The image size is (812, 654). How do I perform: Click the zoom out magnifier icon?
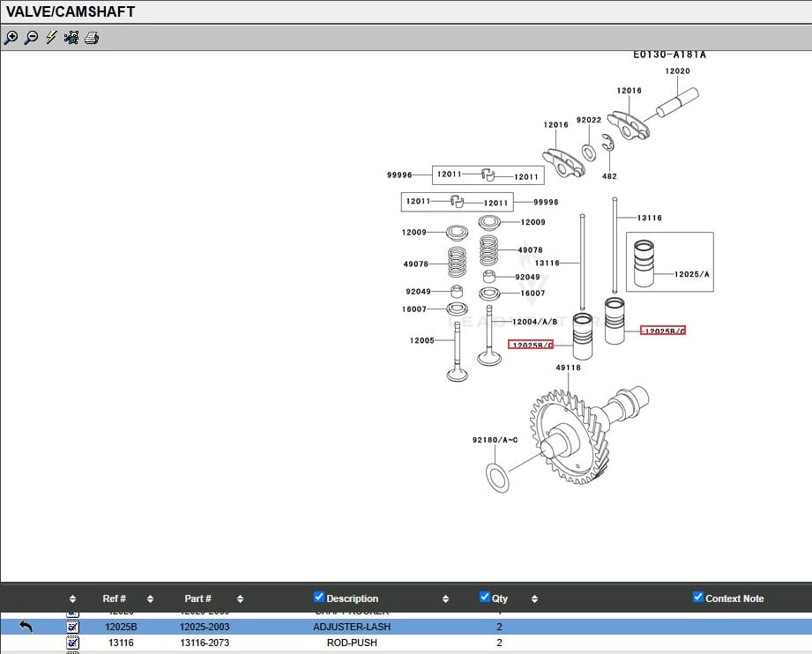[31, 38]
